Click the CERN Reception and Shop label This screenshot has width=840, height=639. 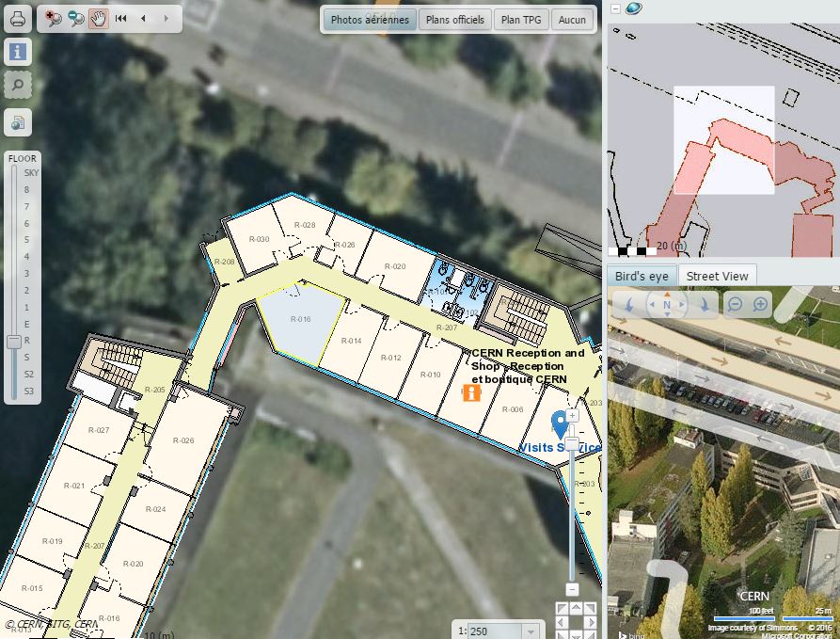(528, 366)
